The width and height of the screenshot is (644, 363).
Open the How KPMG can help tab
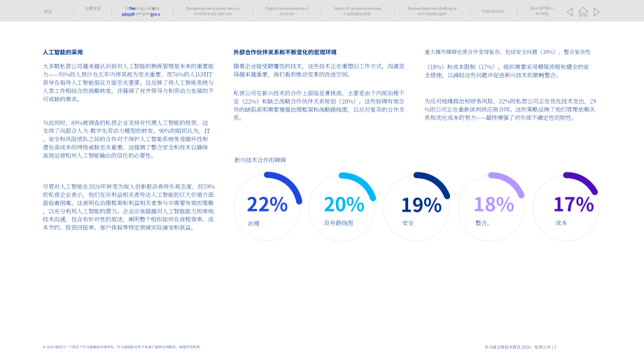tap(542, 11)
